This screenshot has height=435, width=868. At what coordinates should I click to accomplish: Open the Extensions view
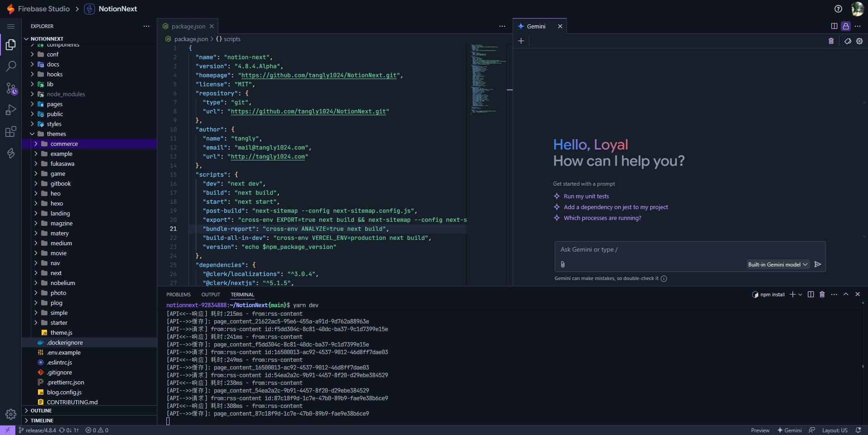tap(11, 132)
